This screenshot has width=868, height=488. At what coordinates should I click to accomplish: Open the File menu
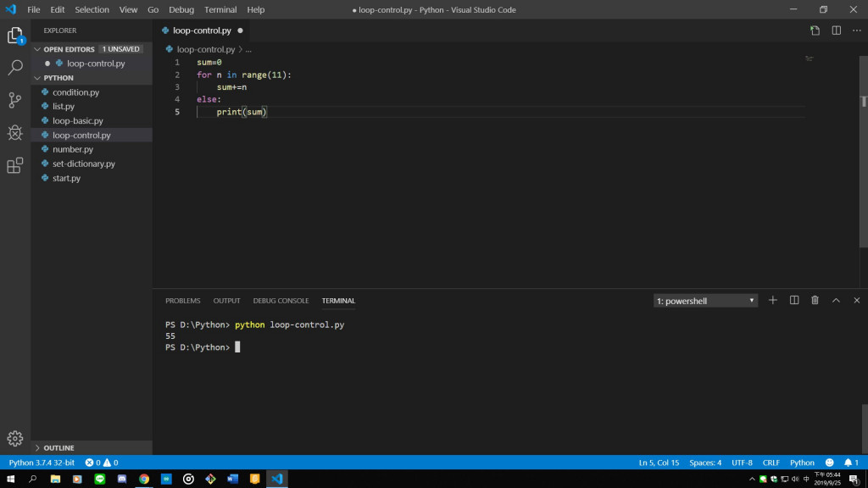click(x=34, y=9)
